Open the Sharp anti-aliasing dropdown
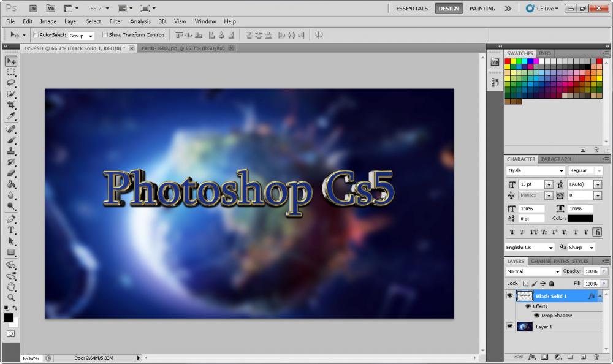 [x=581, y=248]
